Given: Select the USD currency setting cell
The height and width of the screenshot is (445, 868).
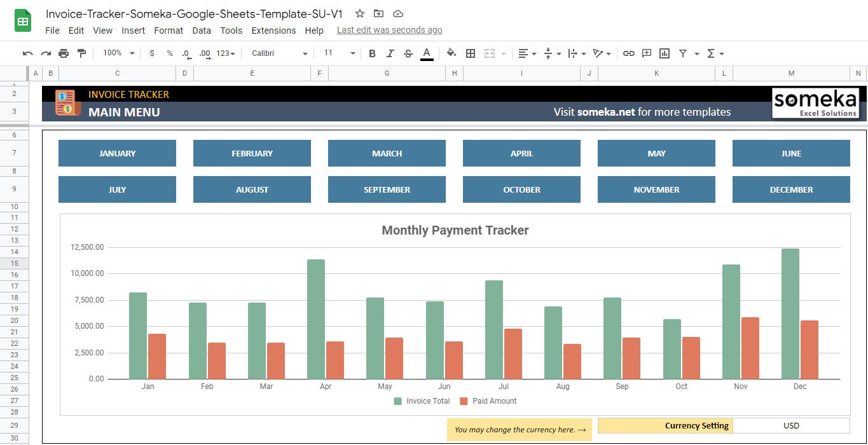Looking at the screenshot, I should pyautogui.click(x=791, y=425).
